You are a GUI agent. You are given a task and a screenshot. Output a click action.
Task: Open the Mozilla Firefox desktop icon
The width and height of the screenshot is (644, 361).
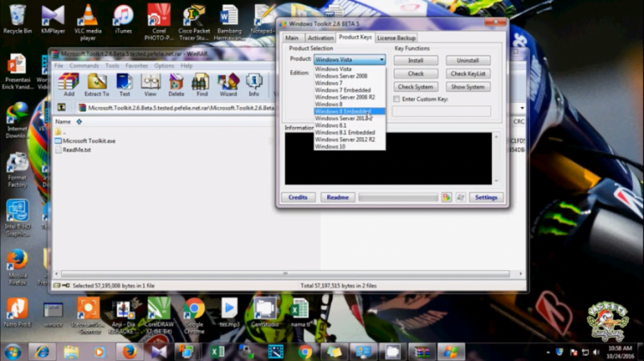[17, 268]
